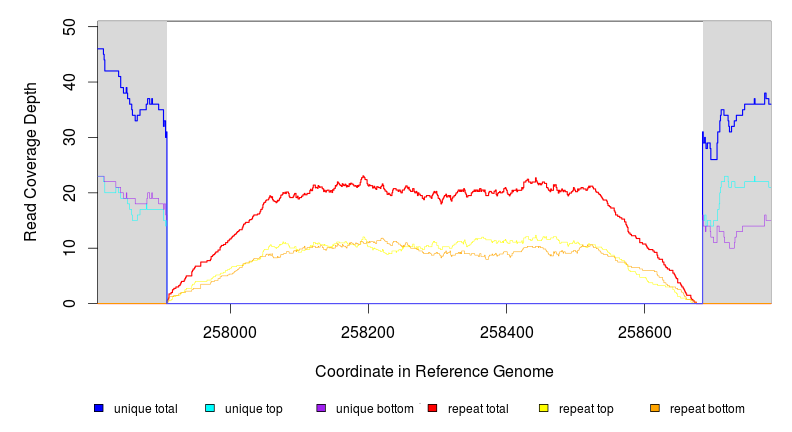Click the 258000 x-axis tick label
This screenshot has width=792, height=432.
tap(230, 331)
